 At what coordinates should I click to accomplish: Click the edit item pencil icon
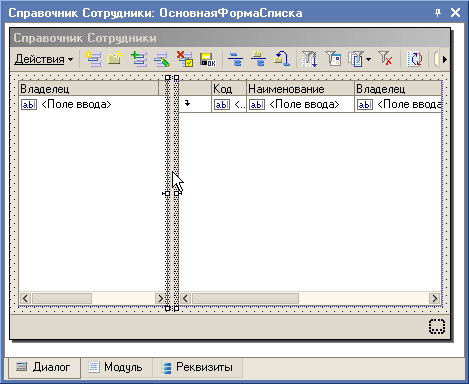pos(162,59)
